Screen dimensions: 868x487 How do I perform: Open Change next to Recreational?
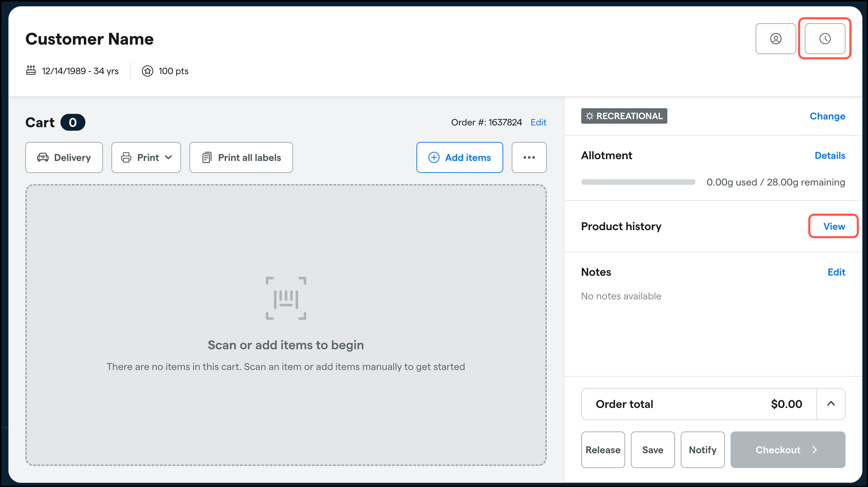pyautogui.click(x=827, y=116)
